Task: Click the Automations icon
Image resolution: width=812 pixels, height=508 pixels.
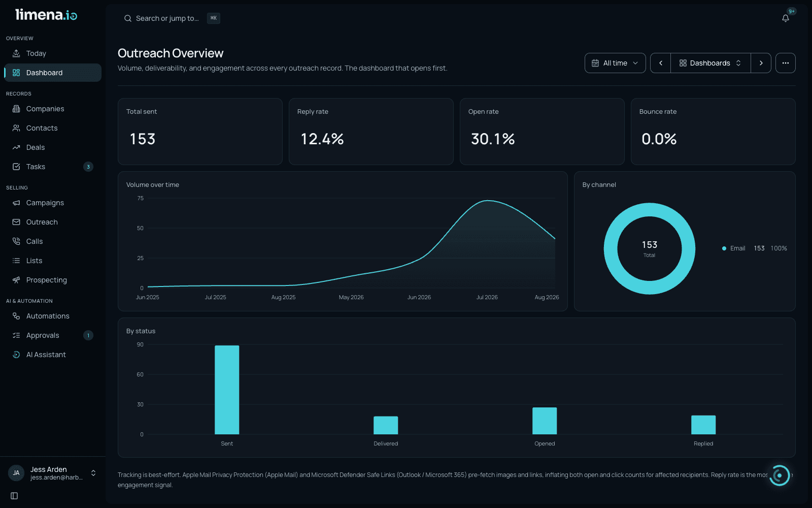Action: click(x=16, y=316)
